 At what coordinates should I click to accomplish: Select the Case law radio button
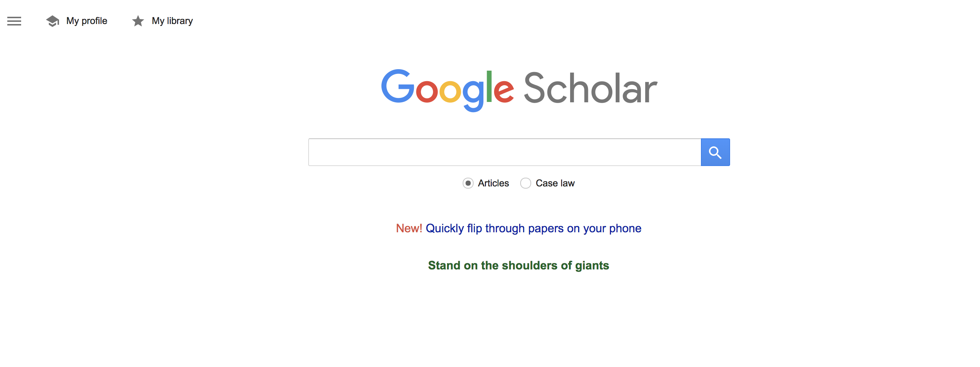[525, 183]
